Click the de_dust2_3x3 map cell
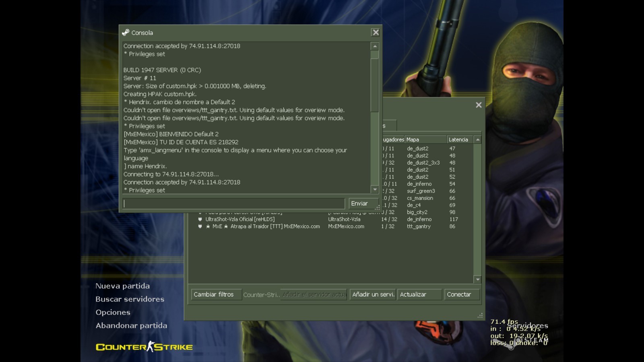Screen dimensions: 644x362 423,163
